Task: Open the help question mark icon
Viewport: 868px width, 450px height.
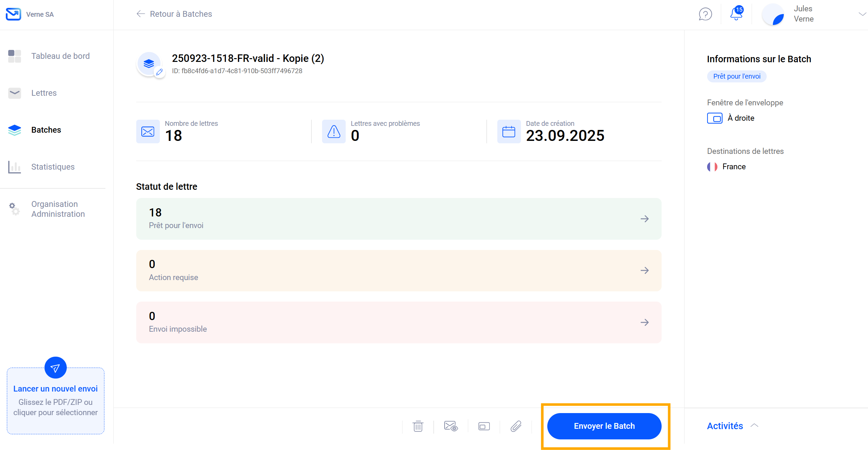Action: coord(705,14)
